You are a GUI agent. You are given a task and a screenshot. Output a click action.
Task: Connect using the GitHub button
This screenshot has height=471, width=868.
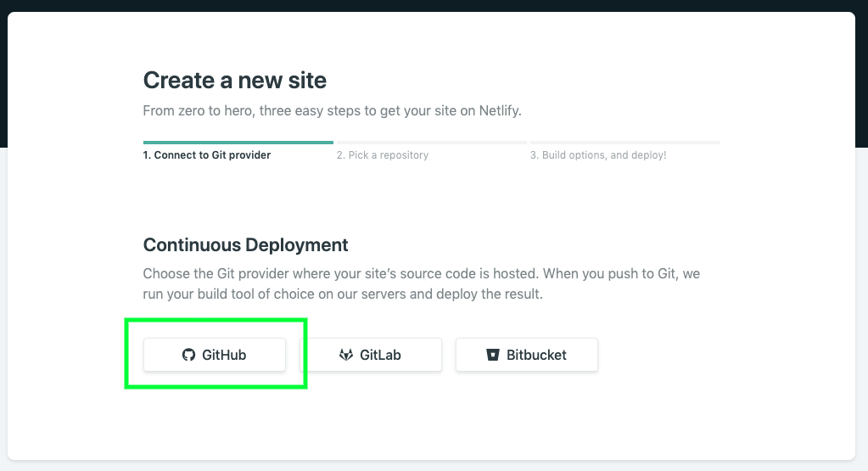click(214, 355)
